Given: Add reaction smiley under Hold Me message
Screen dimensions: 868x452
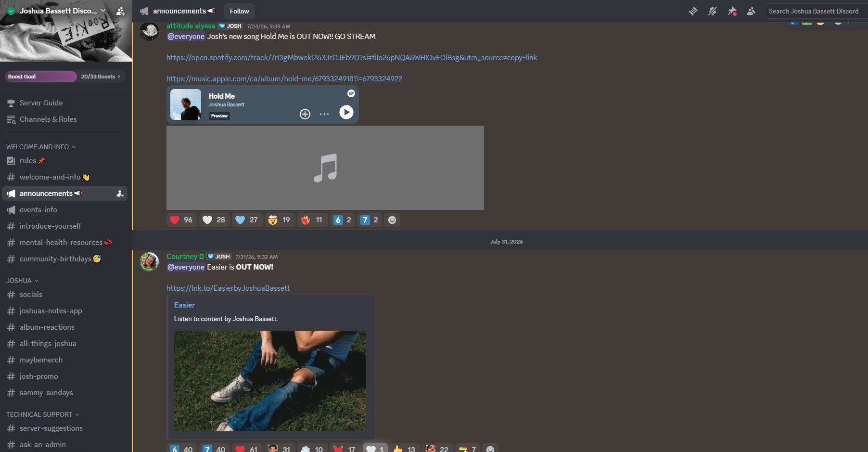Looking at the screenshot, I should [392, 220].
